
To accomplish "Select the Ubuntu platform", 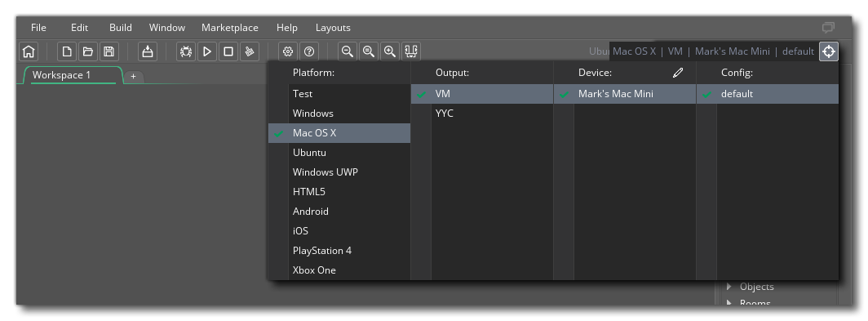I will coord(339,153).
